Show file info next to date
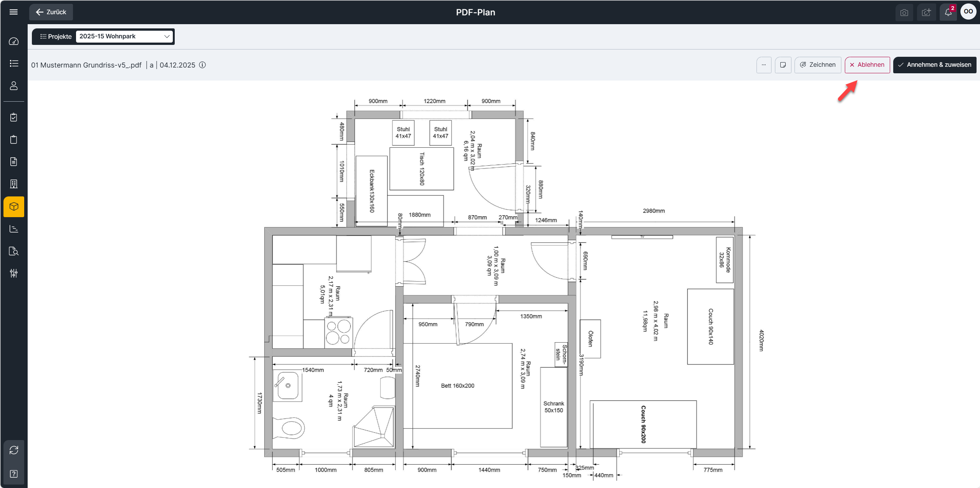 point(202,65)
